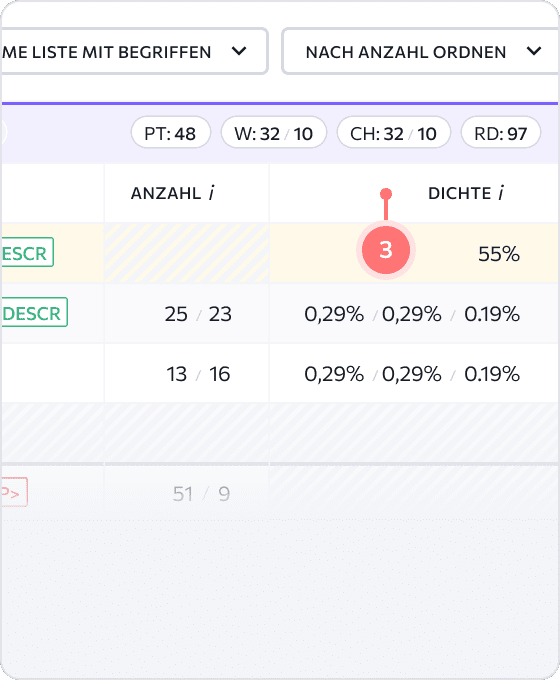Expand the Nach Anzahl Ordnen dropdown arrow
This screenshot has width=560, height=680.
(534, 51)
